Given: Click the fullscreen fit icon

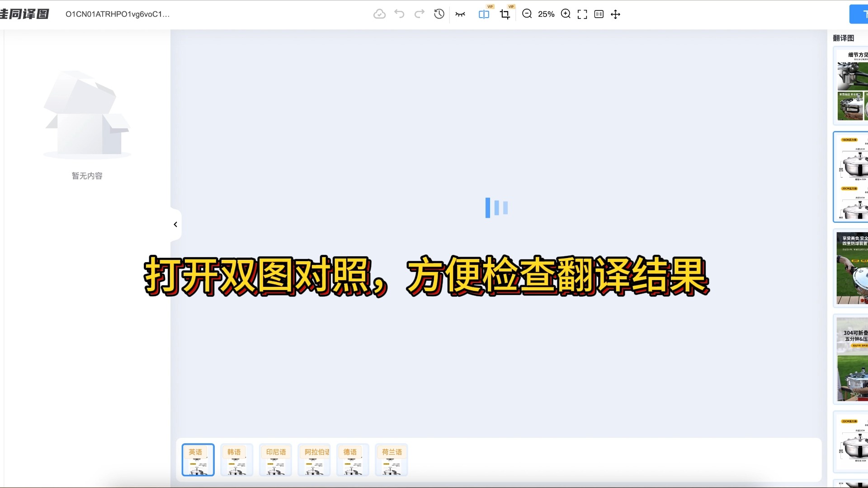Looking at the screenshot, I should pyautogui.click(x=582, y=14).
